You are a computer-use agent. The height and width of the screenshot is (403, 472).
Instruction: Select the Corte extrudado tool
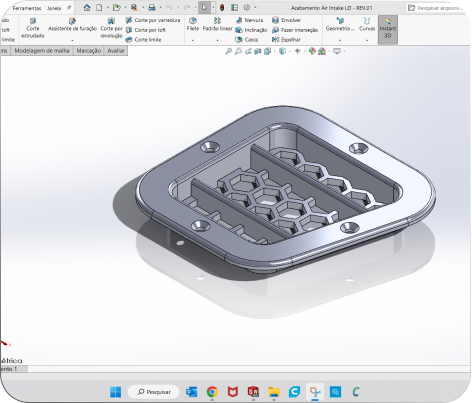(33, 28)
